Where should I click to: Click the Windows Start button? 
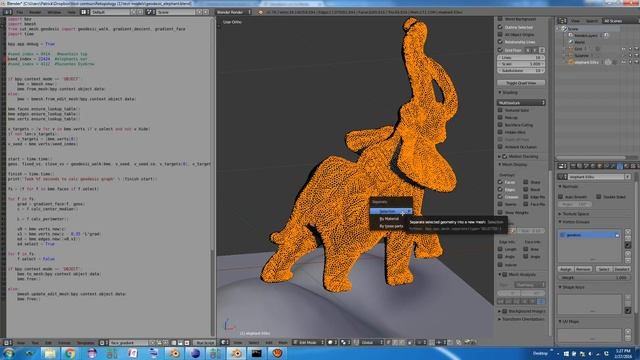(9, 353)
